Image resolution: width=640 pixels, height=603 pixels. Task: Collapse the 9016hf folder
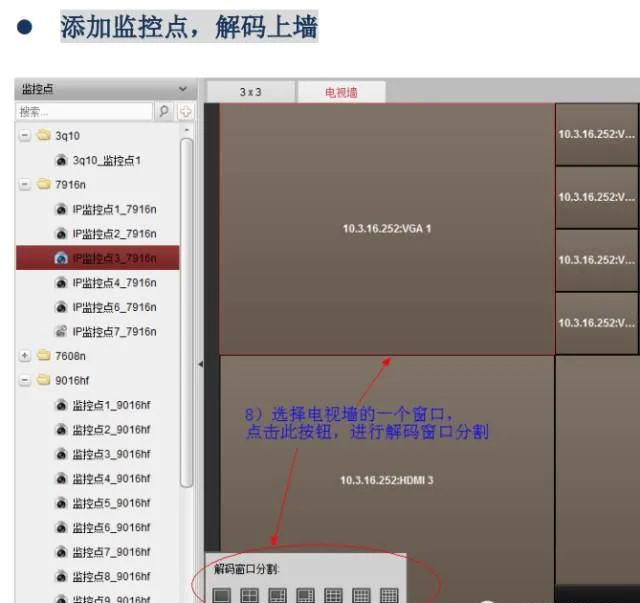point(25,380)
